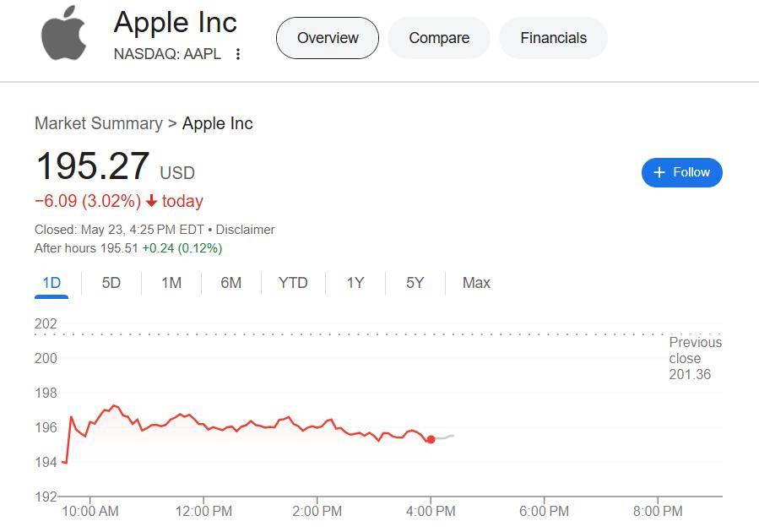Open the Market Summary breadcrumb link
This screenshot has width=759, height=532.
point(98,123)
